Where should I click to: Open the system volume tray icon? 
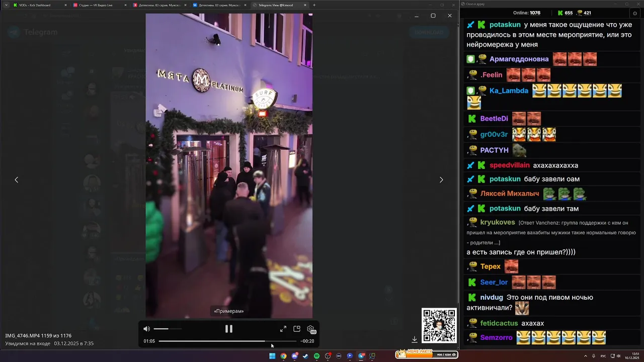point(618,356)
